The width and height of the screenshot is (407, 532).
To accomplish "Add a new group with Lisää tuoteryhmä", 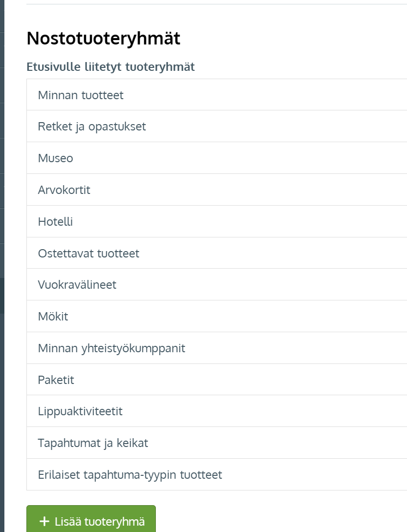I will tap(91, 519).
